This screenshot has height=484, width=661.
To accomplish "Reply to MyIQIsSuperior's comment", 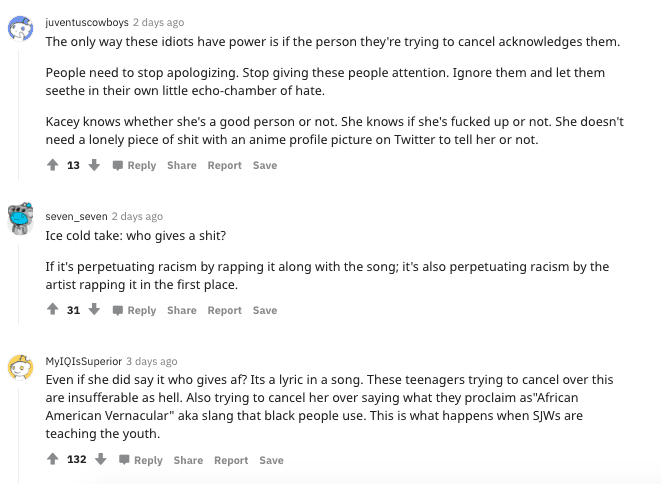I will (140, 460).
